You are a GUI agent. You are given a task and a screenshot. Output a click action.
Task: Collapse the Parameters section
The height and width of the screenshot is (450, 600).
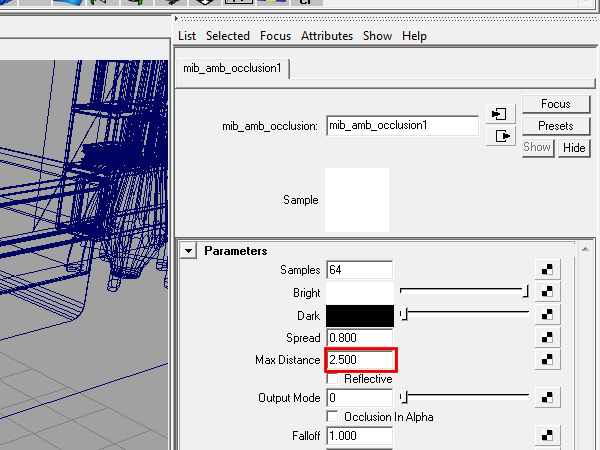click(188, 251)
